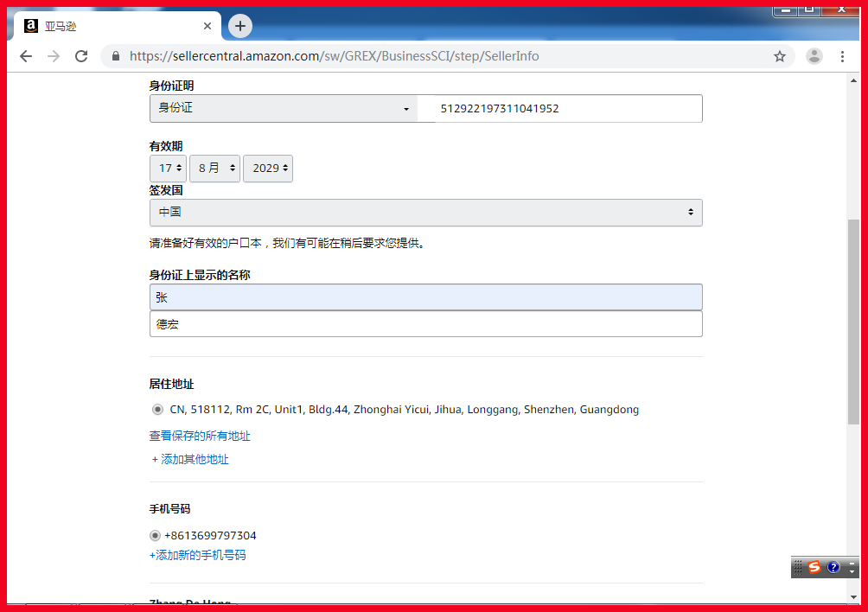Screen dimensions: 868x612
Task: Select the 亚马逊 browser tab
Action: coord(116,26)
